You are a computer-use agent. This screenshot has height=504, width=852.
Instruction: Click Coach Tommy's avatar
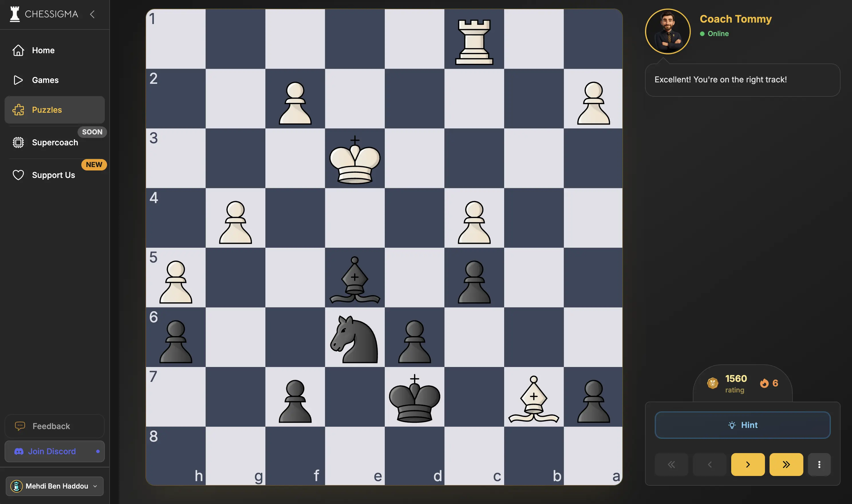coord(667,31)
